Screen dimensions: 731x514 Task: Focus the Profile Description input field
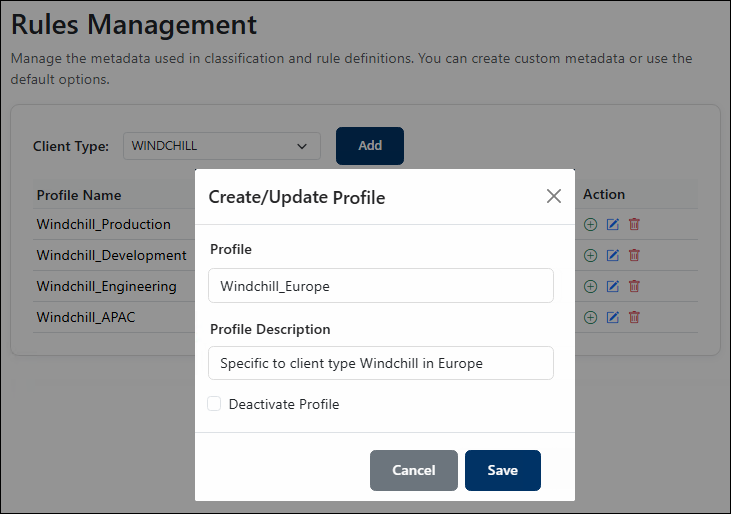coord(381,363)
